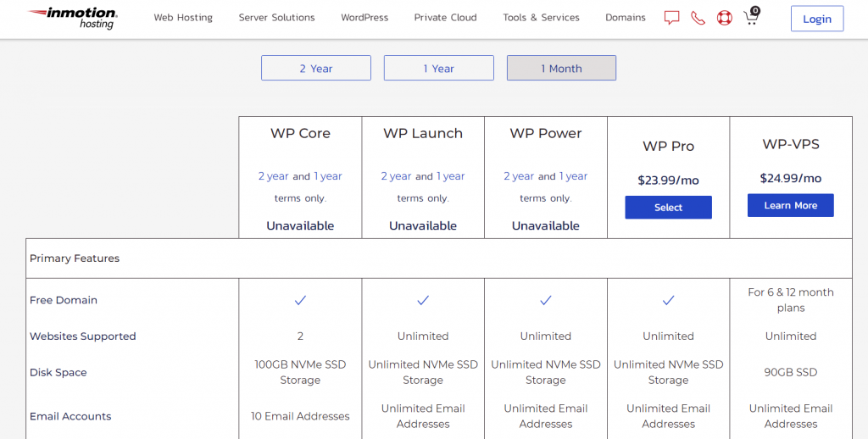Click the phone contact icon

click(698, 18)
